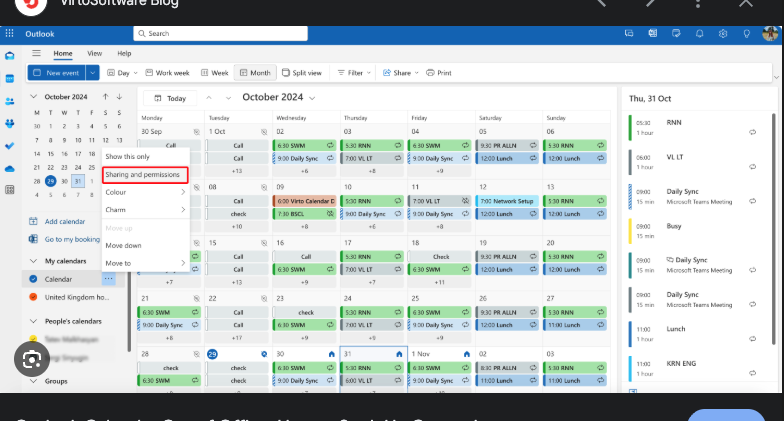This screenshot has height=421, width=784.
Task: Click the image search lens icon
Action: click(x=32, y=359)
